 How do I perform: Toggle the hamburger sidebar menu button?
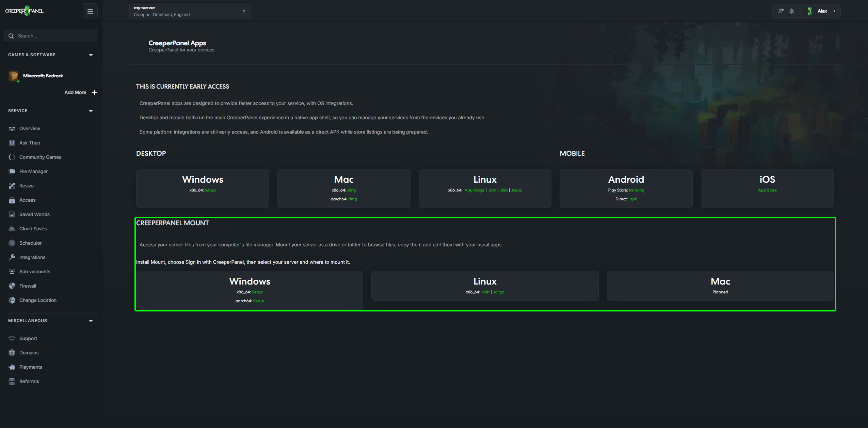pyautogui.click(x=90, y=11)
